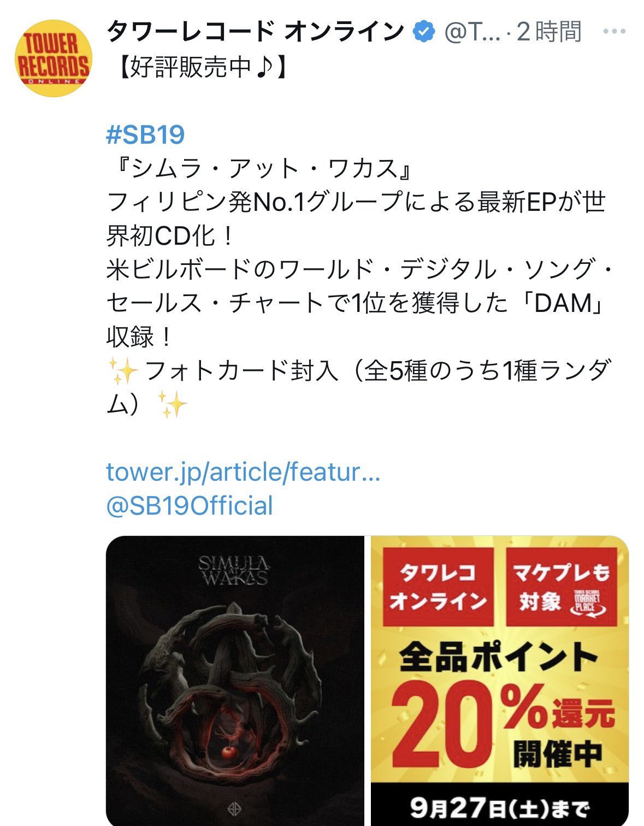
Task: Tap the 2時間 timestamp
Action: click(549, 32)
